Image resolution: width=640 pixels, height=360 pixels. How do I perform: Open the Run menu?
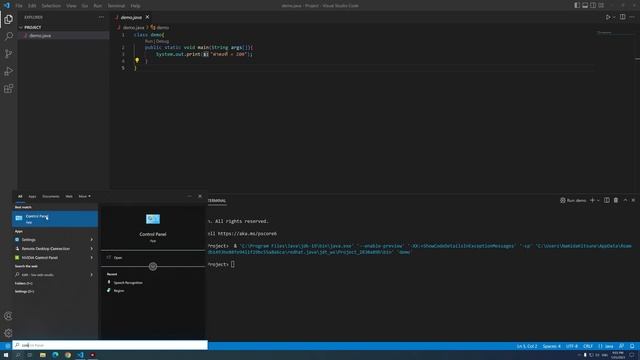point(98,6)
